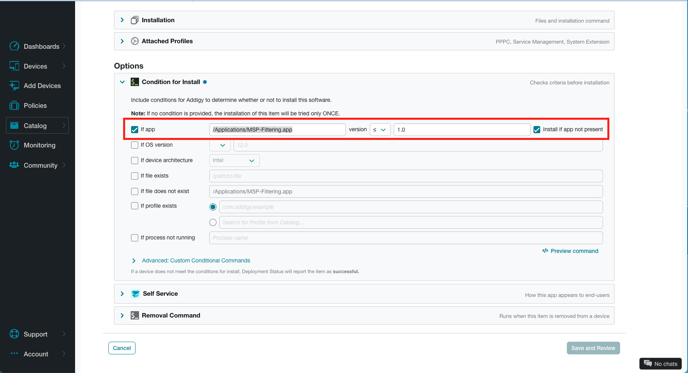Click the version field showing 1.0
The width and height of the screenshot is (688, 373).
[x=462, y=129]
